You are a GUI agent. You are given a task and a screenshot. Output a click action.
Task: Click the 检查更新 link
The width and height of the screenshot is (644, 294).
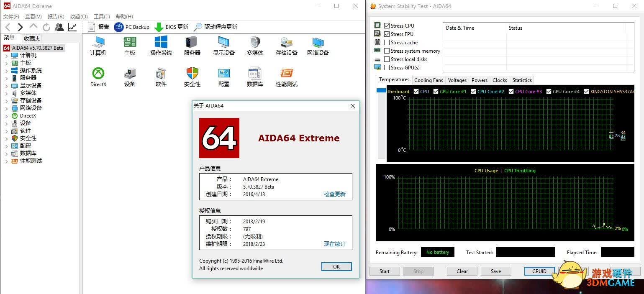click(x=335, y=194)
